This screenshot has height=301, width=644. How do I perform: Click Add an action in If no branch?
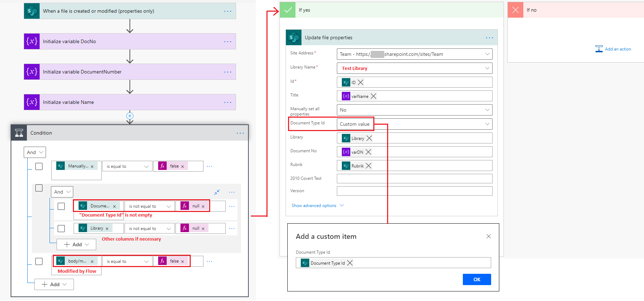[613, 49]
